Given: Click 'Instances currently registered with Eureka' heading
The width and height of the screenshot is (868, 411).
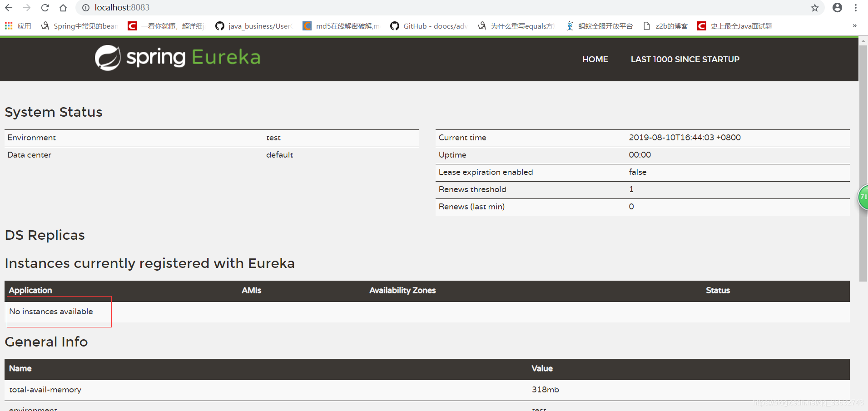Looking at the screenshot, I should pyautogui.click(x=150, y=263).
